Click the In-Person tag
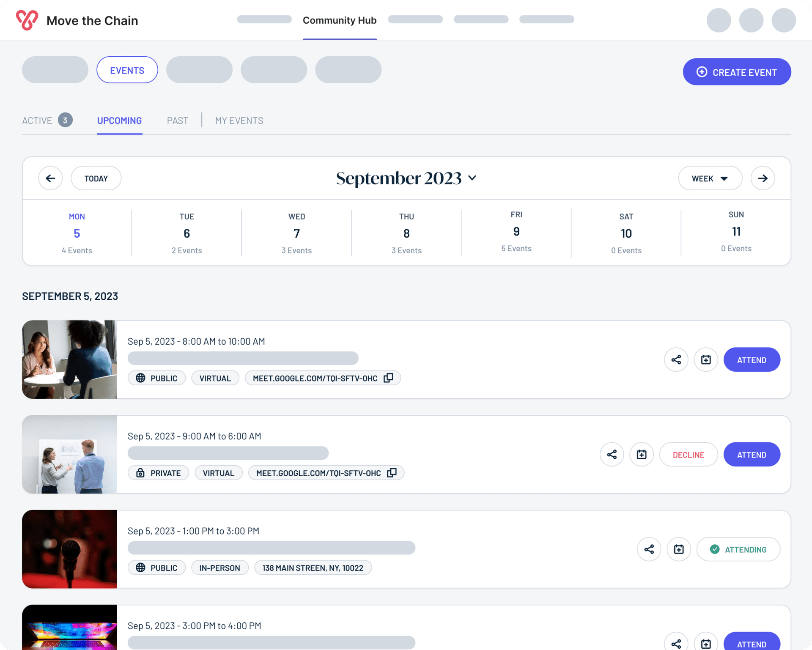 tap(219, 567)
